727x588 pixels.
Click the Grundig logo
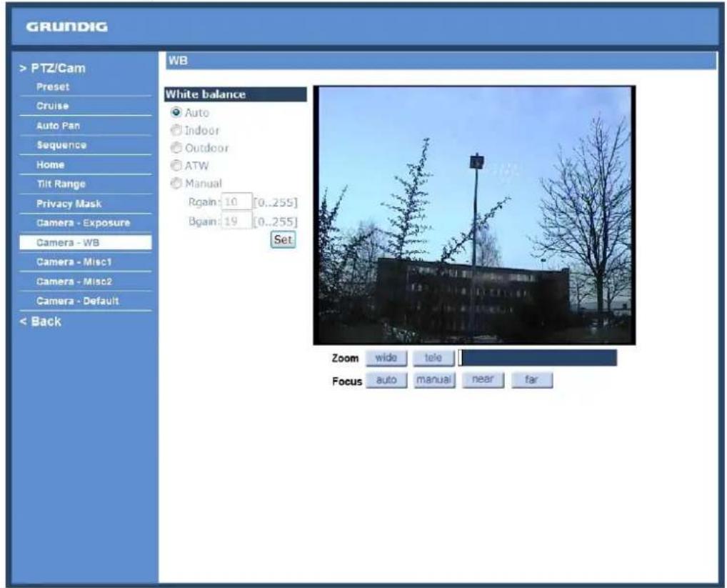point(66,27)
